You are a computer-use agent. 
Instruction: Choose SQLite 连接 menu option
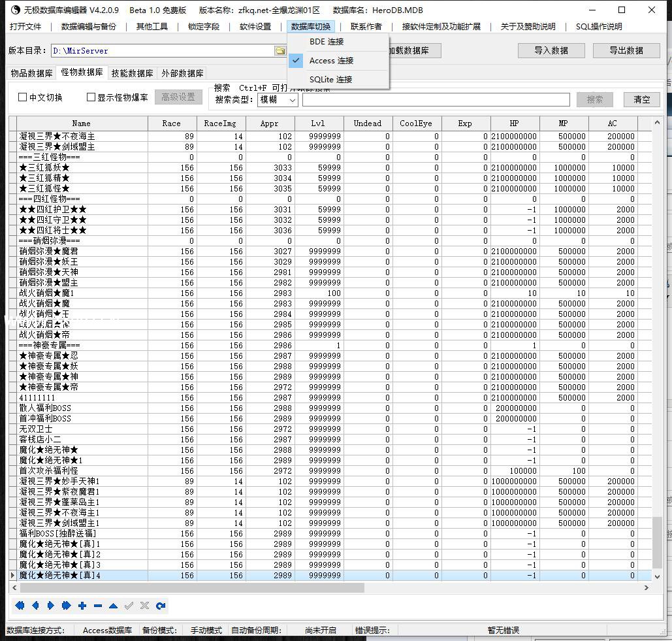[330, 80]
